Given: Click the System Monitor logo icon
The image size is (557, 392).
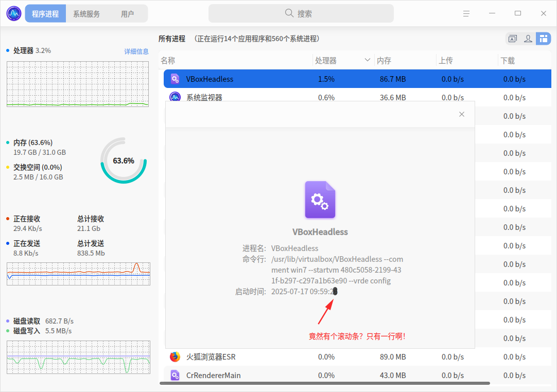Looking at the screenshot, I should click(x=14, y=13).
